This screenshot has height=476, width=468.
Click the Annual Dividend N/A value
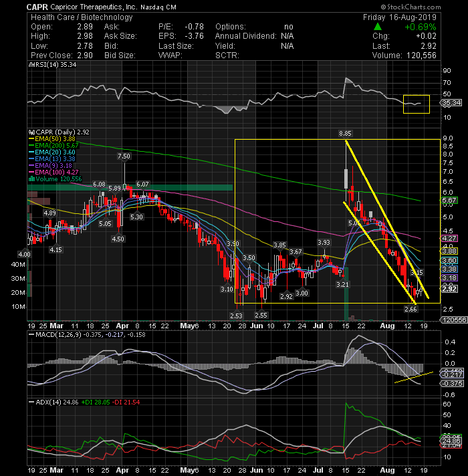point(287,36)
